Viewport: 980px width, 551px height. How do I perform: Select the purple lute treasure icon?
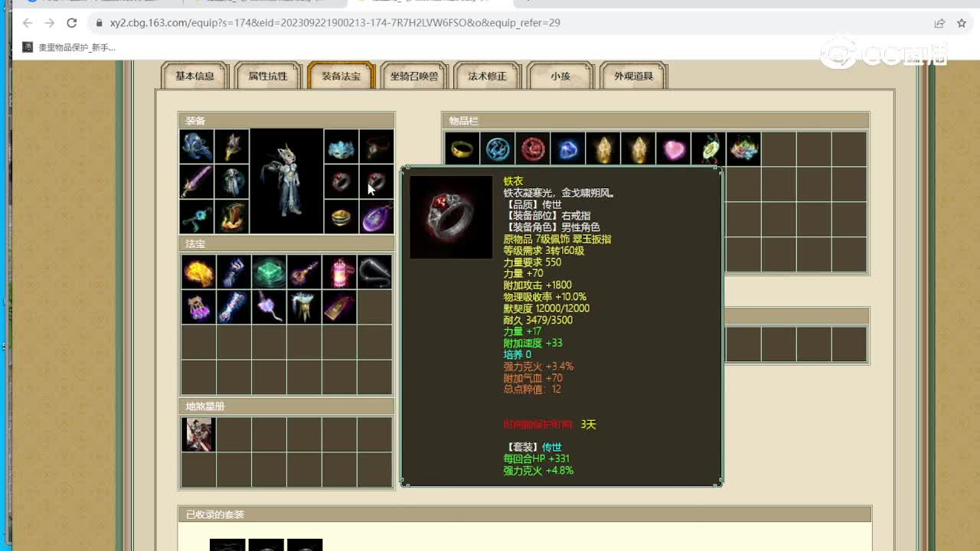click(x=304, y=272)
